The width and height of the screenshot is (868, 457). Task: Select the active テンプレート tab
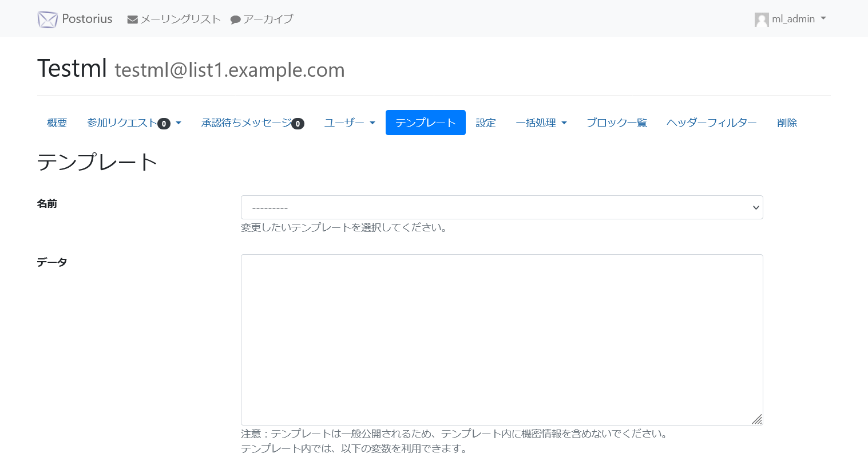(426, 123)
